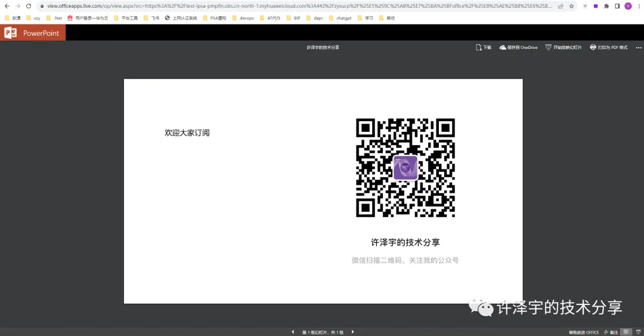Screen dimensions: 644x336
Task: Click 保存到 OneDrive button
Action: point(518,47)
